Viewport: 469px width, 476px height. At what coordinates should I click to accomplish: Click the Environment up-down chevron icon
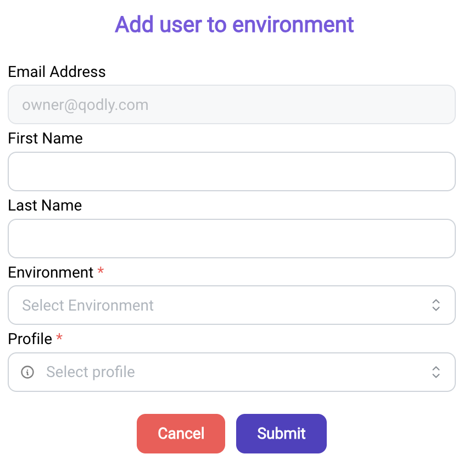tap(436, 305)
